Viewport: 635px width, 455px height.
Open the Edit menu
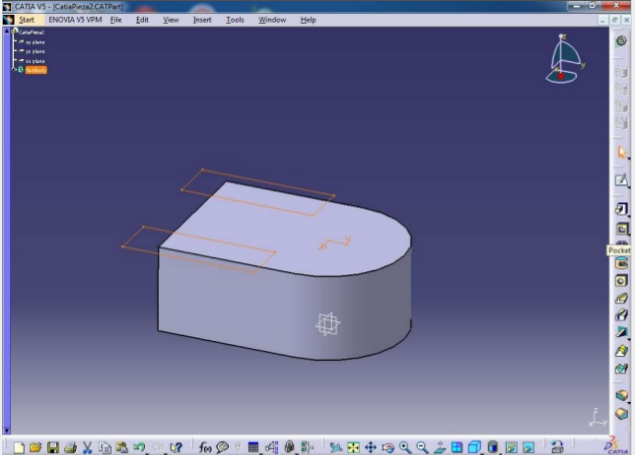tap(142, 20)
